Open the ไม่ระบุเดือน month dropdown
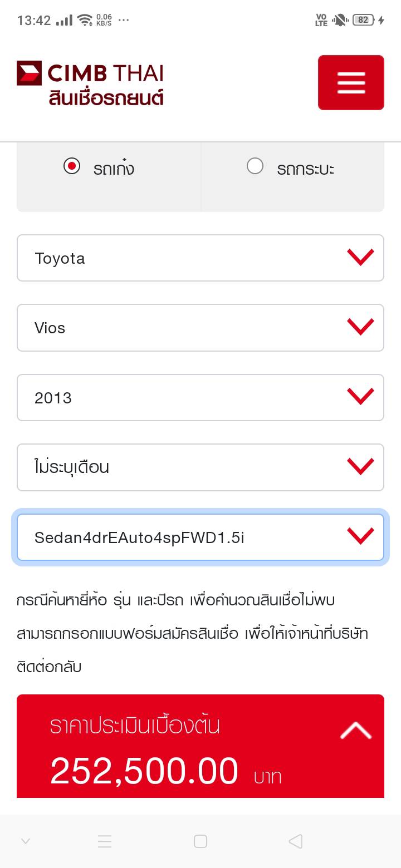Screen dimensions: 401x868 (x=200, y=467)
